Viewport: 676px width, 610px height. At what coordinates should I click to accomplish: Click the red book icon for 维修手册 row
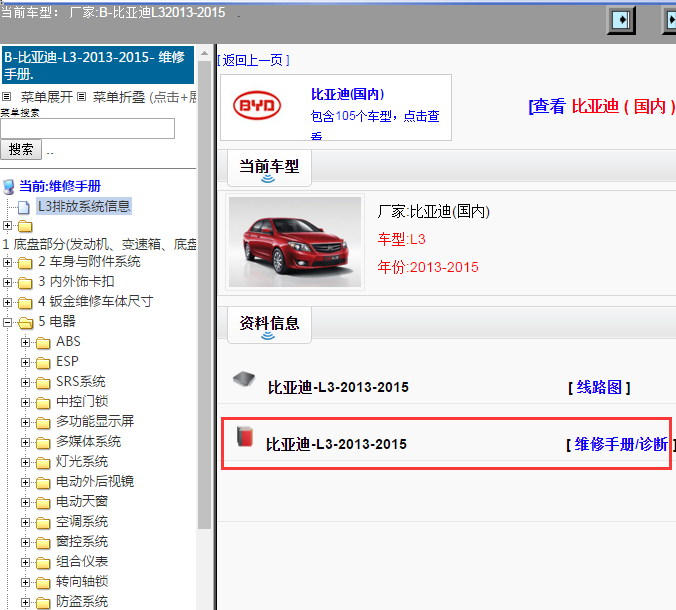[245, 436]
